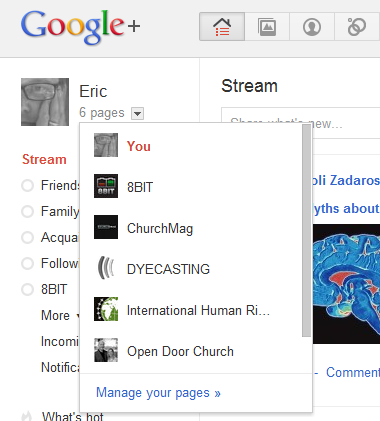Click the 'You' avatar thumbnail in dropdown
380x421 pixels.
pyautogui.click(x=106, y=145)
